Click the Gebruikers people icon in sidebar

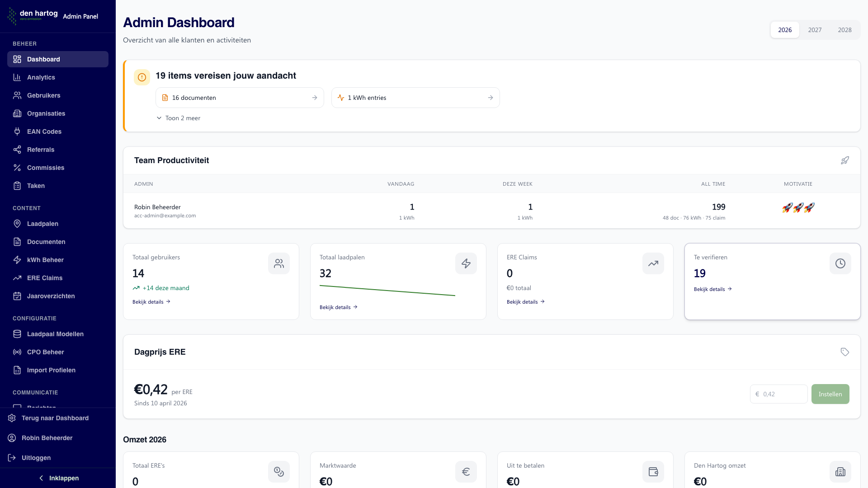[17, 95]
